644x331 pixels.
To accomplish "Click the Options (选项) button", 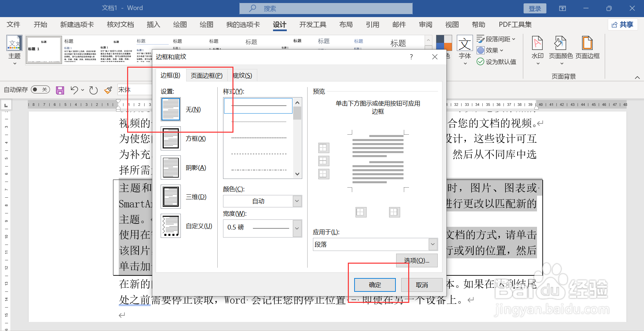I will point(417,260).
